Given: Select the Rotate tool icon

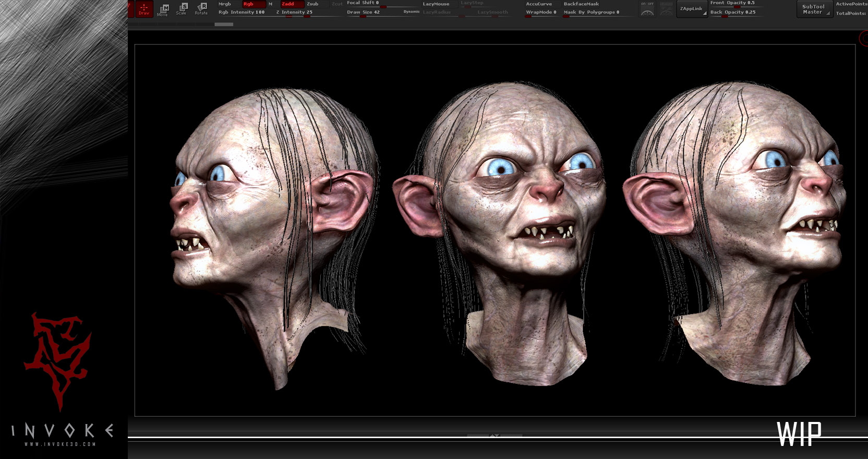Looking at the screenshot, I should 201,9.
